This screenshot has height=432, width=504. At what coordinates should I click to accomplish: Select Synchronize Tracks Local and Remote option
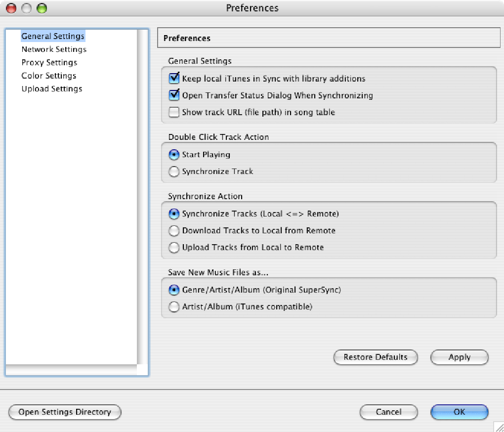[x=174, y=214]
